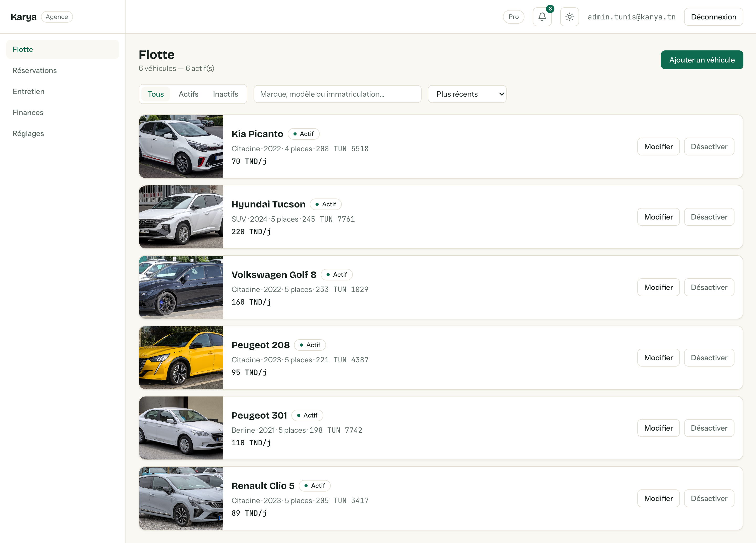Désactiver the Volkswagen Golf 8

(709, 287)
